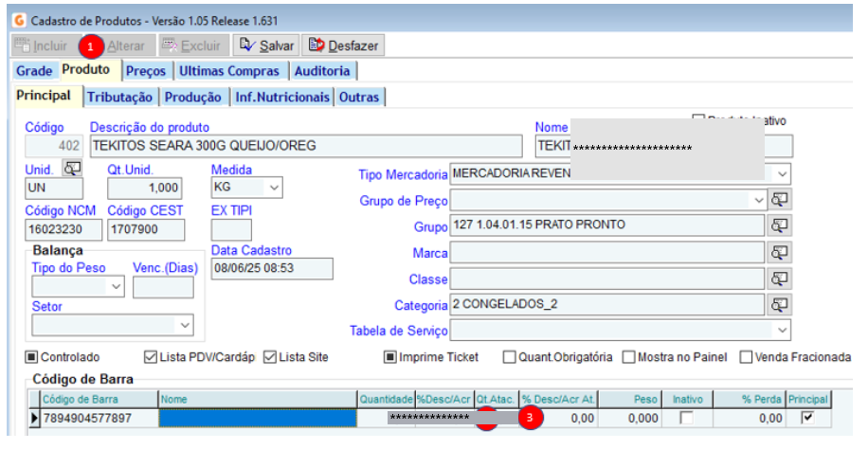Click the Código product number field 402
The image size is (868, 449).
point(54,146)
